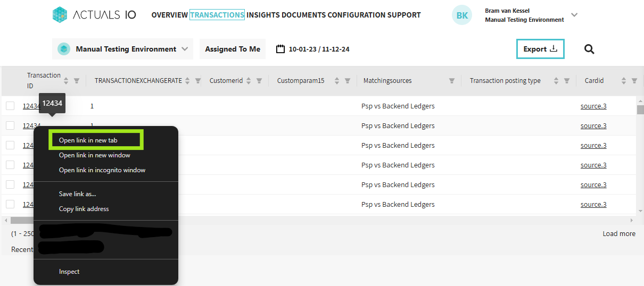Expand the user account chevron
The height and width of the screenshot is (286, 644).
[574, 15]
